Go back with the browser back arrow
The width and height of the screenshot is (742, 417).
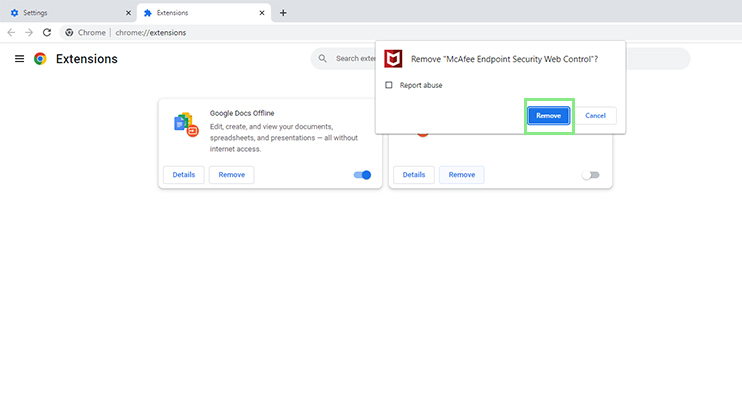(x=11, y=32)
